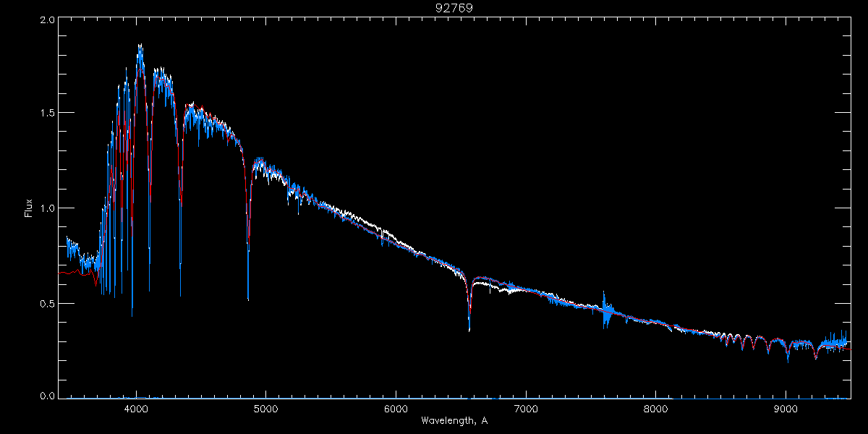
Task: Click the 5000 x-axis tick label
Action: (265, 409)
